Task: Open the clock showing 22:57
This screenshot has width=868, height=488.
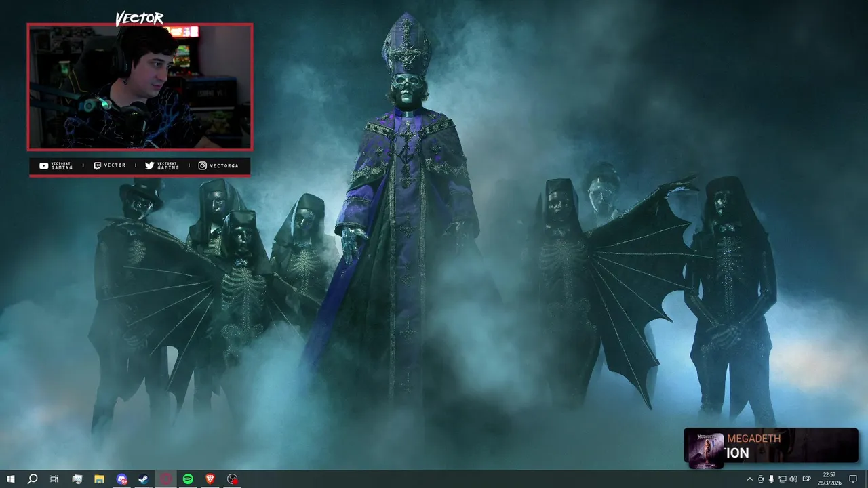Action: pos(829,479)
